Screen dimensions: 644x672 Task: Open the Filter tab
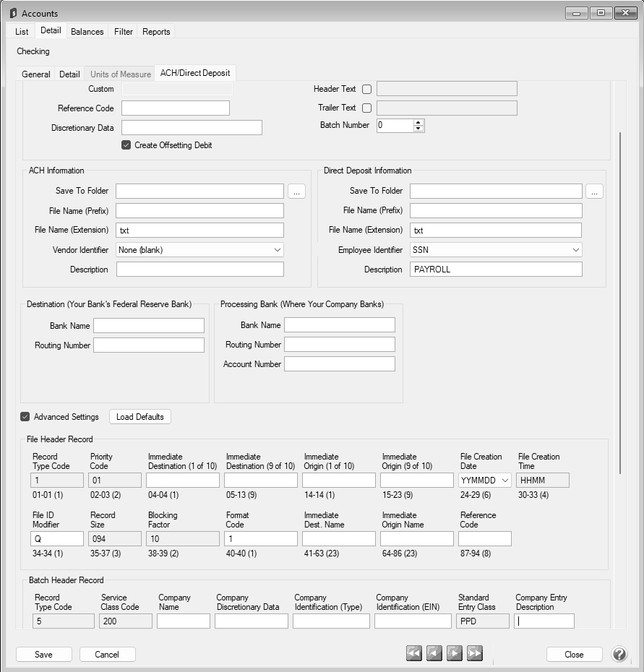pyautogui.click(x=123, y=32)
